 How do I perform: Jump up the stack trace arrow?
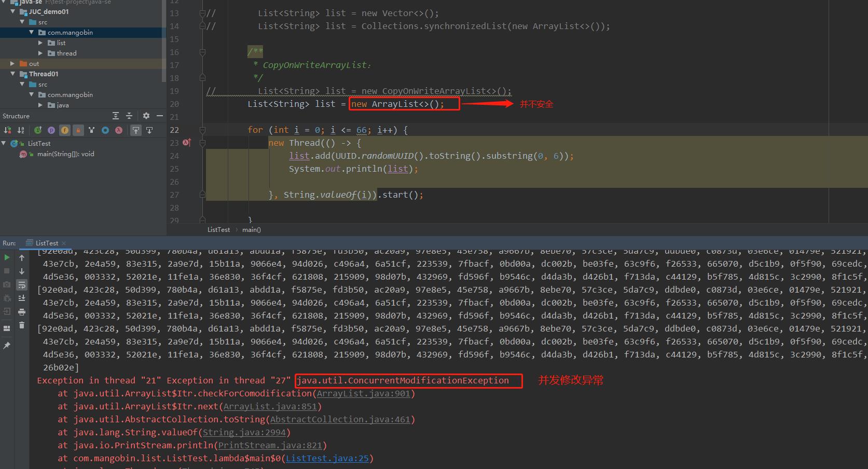coord(22,257)
